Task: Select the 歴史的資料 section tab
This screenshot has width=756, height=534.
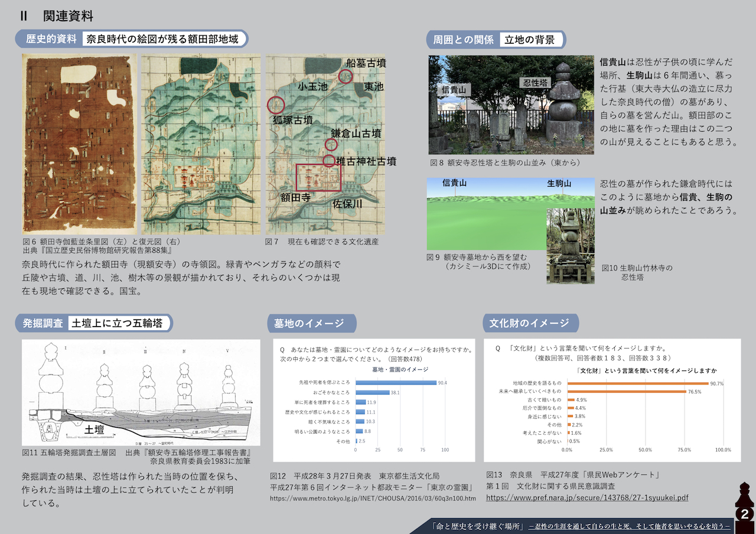Action: [x=51, y=40]
